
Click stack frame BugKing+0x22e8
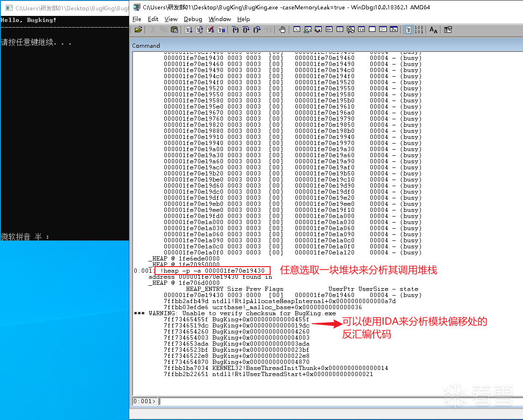[x=236, y=356]
